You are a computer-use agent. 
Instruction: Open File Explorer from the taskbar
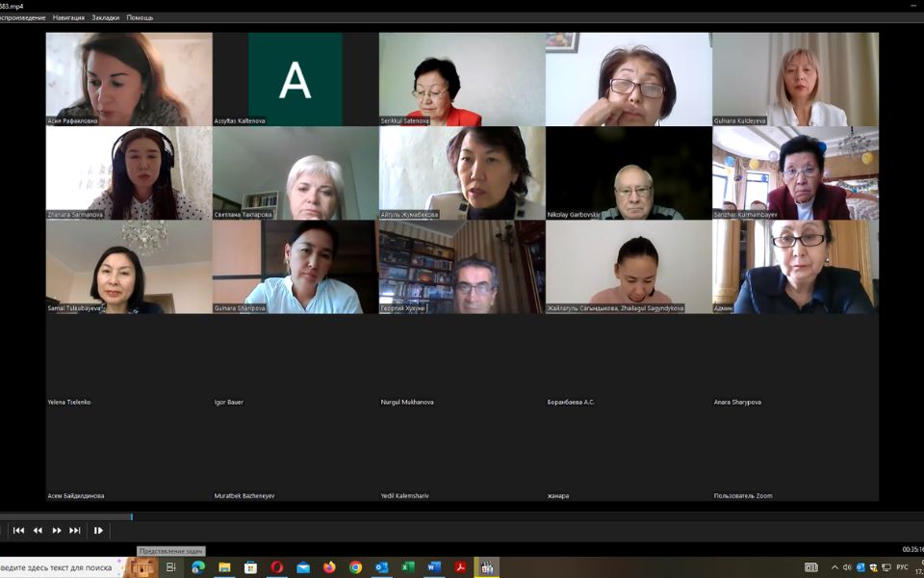pyautogui.click(x=224, y=567)
